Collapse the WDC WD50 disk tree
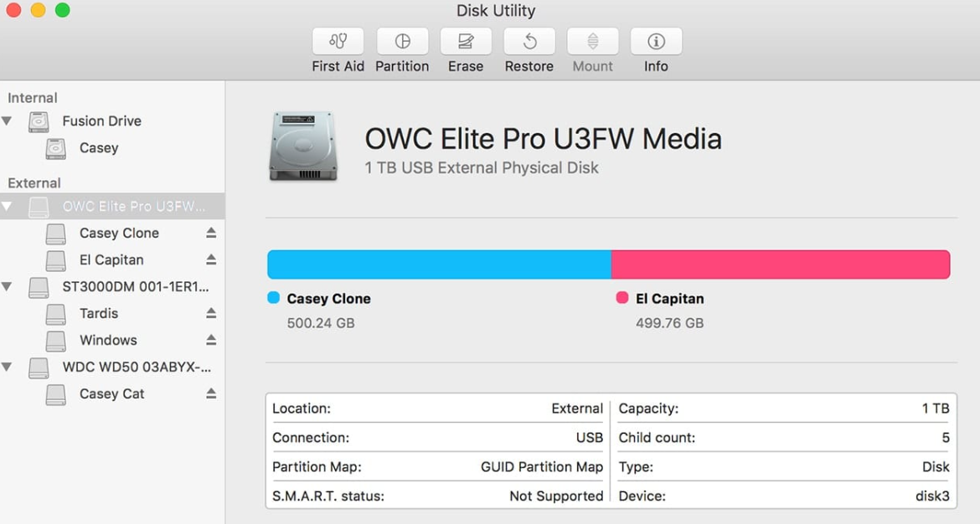This screenshot has height=524, width=980. click(8, 367)
